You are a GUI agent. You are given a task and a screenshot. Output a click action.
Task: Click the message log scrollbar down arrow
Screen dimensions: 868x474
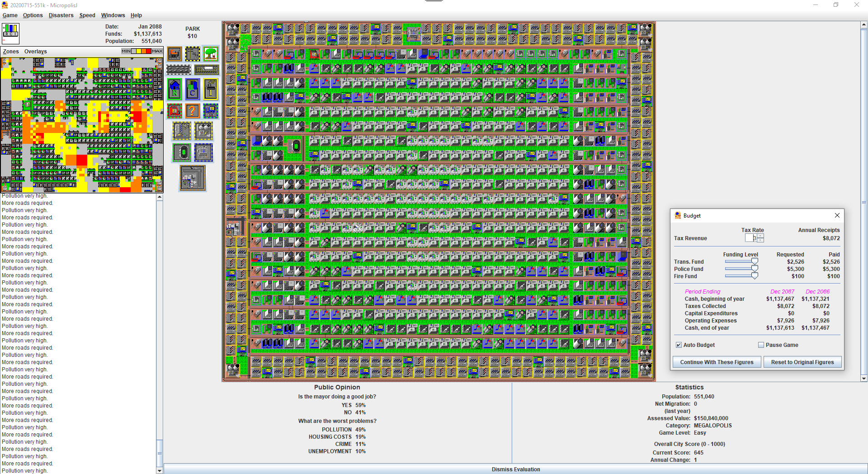pyautogui.click(x=160, y=471)
